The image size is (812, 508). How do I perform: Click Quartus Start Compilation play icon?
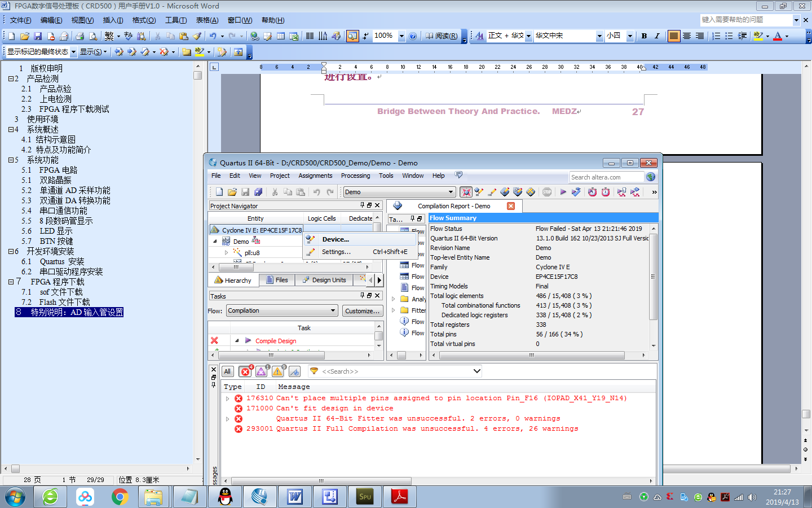(563, 192)
